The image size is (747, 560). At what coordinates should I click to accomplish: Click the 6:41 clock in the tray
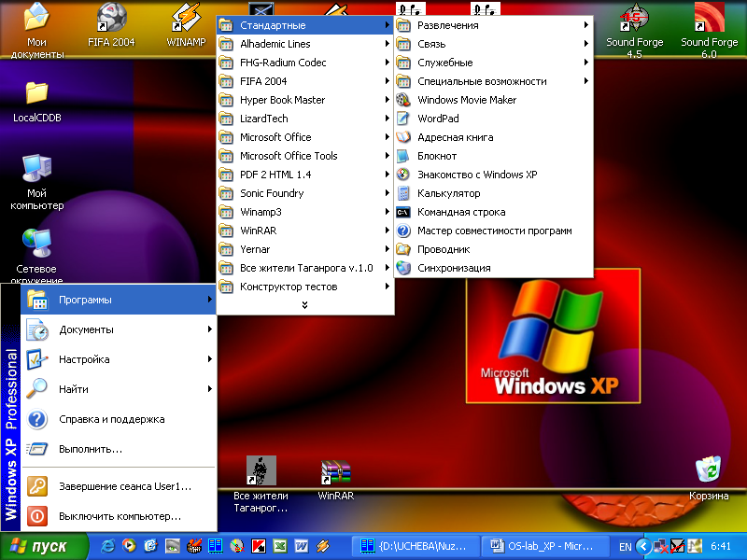(x=720, y=546)
